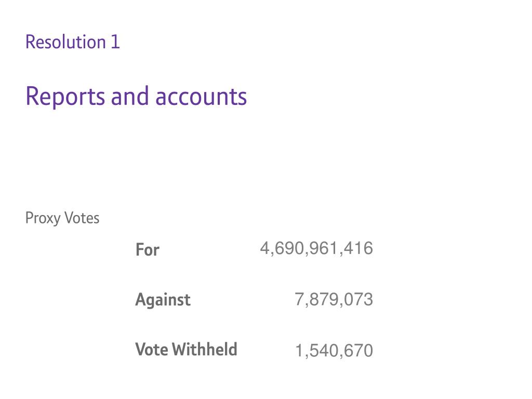Click the word Vote before Withheld

(151, 350)
